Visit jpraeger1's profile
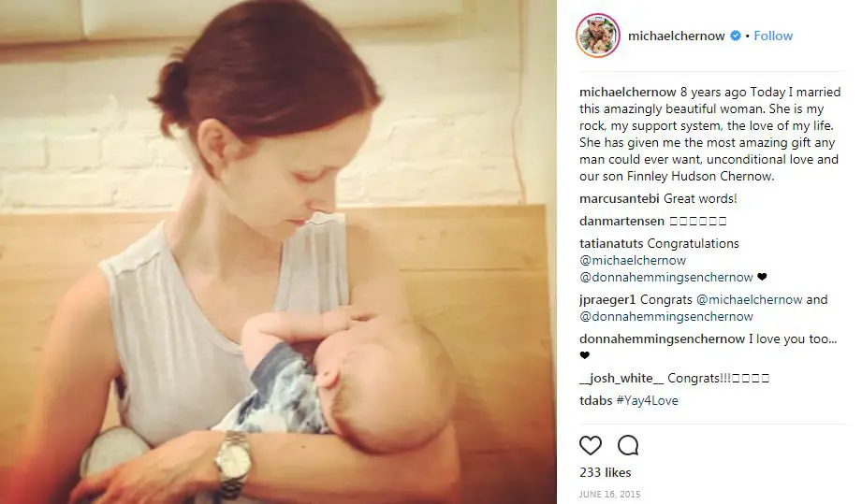 pyautogui.click(x=607, y=300)
